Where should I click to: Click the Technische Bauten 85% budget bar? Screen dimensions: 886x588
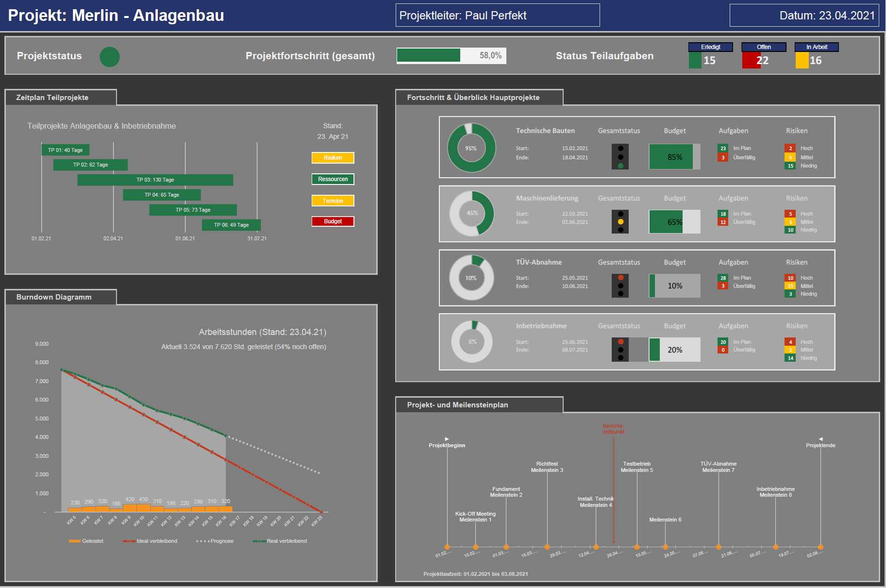tap(674, 157)
